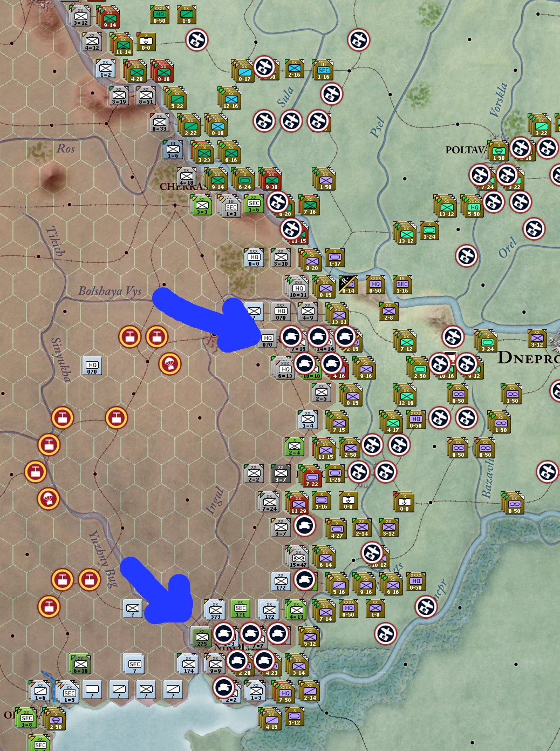Select the 11-14 unit stack
Image resolution: width=560 pixels, height=751 pixels.
pos(122,45)
